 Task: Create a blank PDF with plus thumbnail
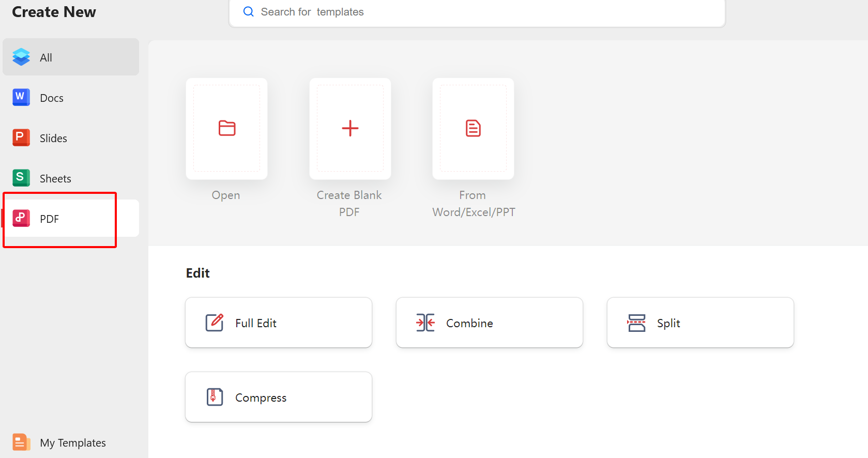350,129
